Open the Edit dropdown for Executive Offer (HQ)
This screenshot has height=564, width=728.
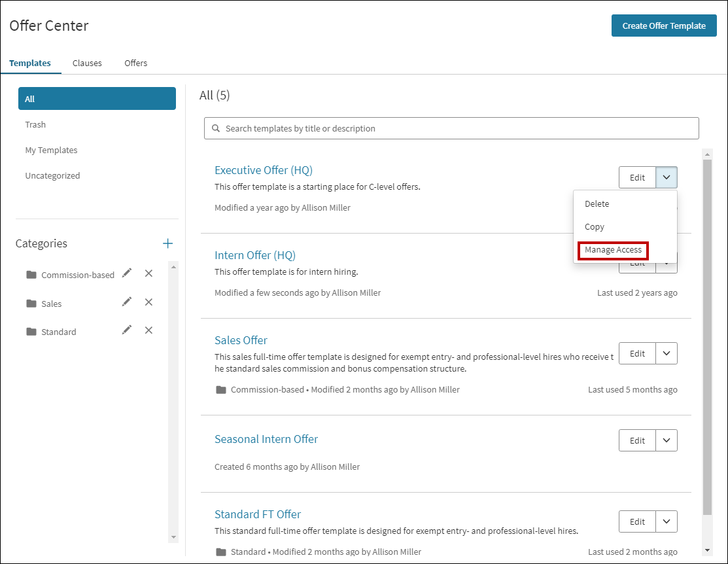tap(666, 177)
